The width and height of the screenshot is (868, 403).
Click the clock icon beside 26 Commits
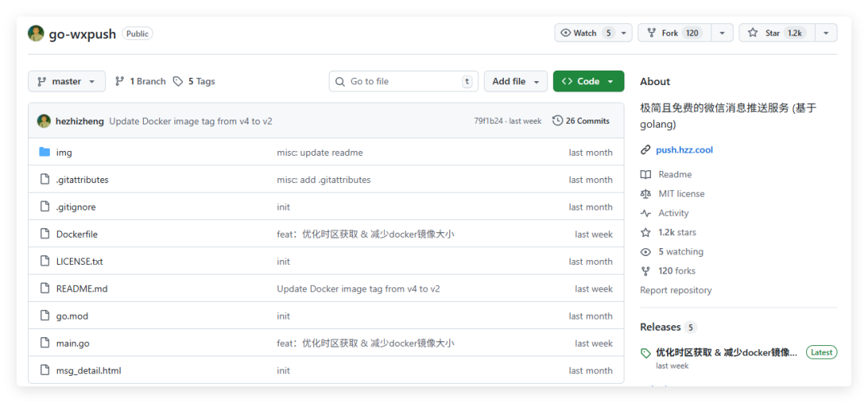558,120
